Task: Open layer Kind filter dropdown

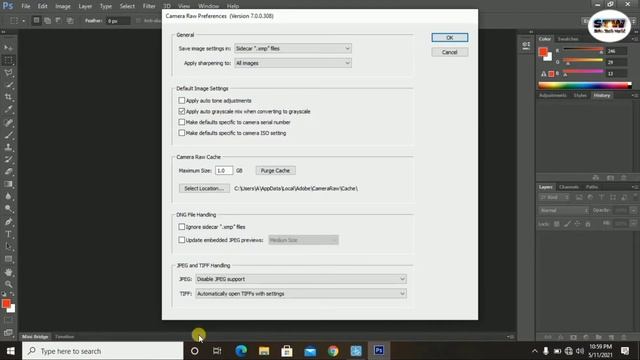Action: click(x=554, y=198)
